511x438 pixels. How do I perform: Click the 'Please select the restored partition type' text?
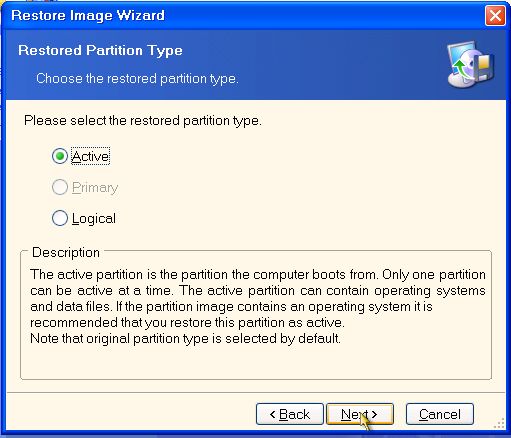[143, 120]
